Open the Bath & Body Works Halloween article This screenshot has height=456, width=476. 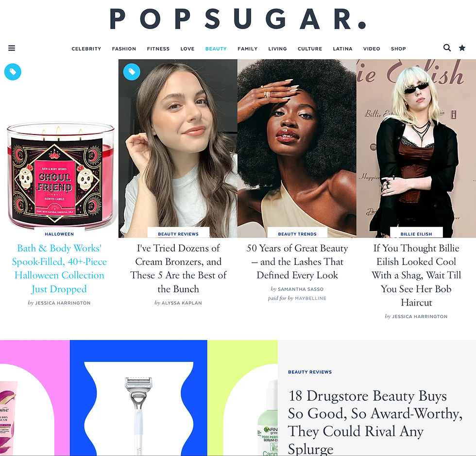click(x=59, y=269)
